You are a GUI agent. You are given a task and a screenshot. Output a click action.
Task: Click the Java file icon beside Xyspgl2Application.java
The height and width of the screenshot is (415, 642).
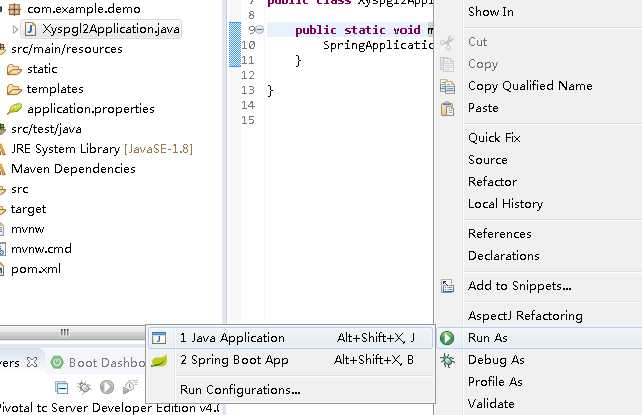point(30,29)
